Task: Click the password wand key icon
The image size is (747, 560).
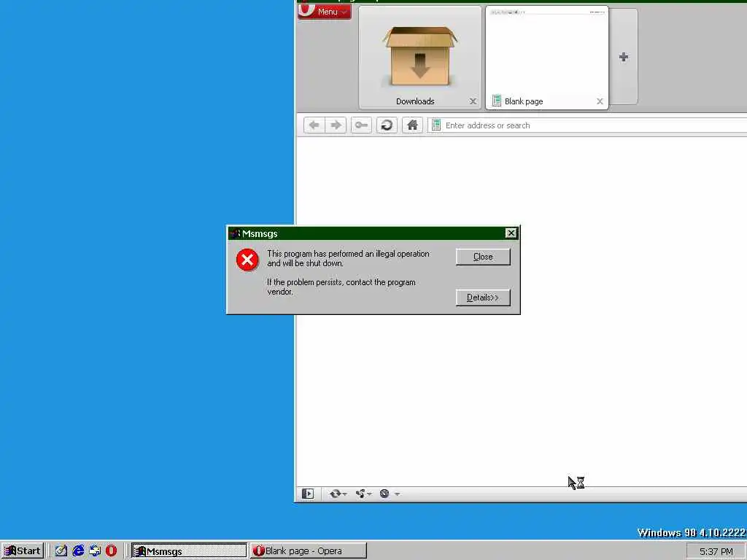Action: coord(361,125)
